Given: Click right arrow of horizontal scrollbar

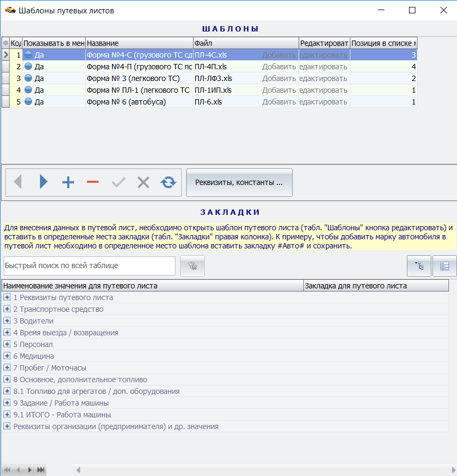Looking at the screenshot, I should pyautogui.click(x=454, y=470).
